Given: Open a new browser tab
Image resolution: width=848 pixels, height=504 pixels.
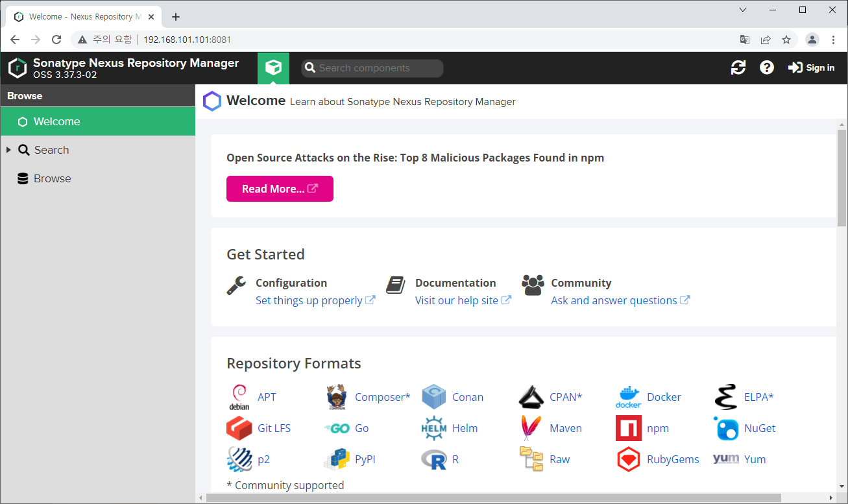Looking at the screenshot, I should pos(176,17).
